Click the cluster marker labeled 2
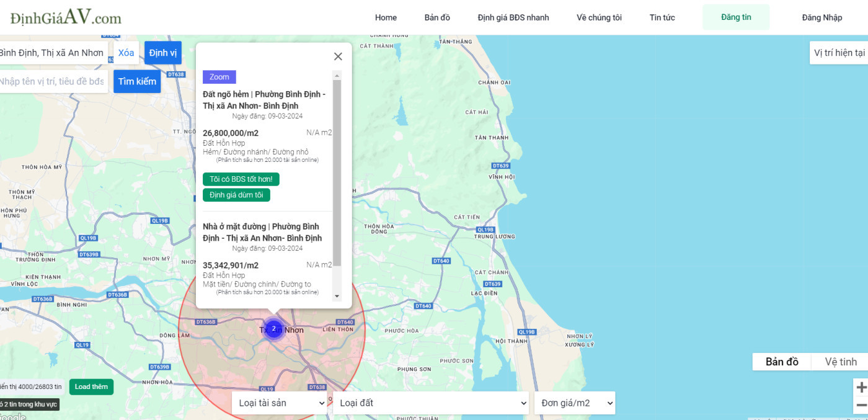The width and height of the screenshot is (868, 420). click(273, 329)
